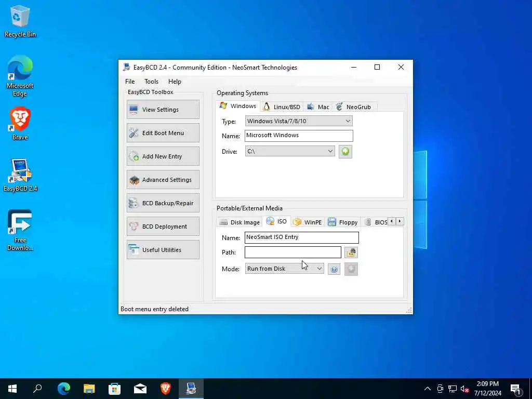Viewport: 532px width, 399px height.
Task: Select the Microsoft Edge desktop shortcut
Action: 20,76
